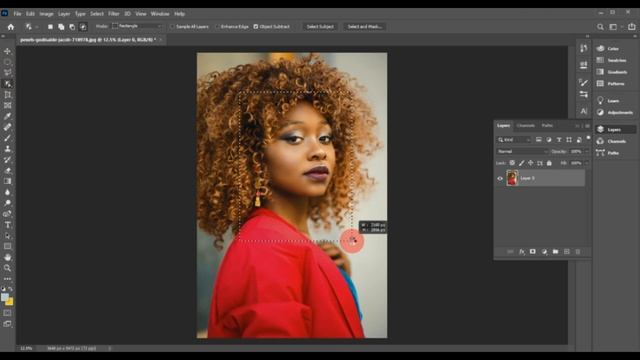Toggle lock all padlock icon
640x360 pixels.
click(549, 163)
